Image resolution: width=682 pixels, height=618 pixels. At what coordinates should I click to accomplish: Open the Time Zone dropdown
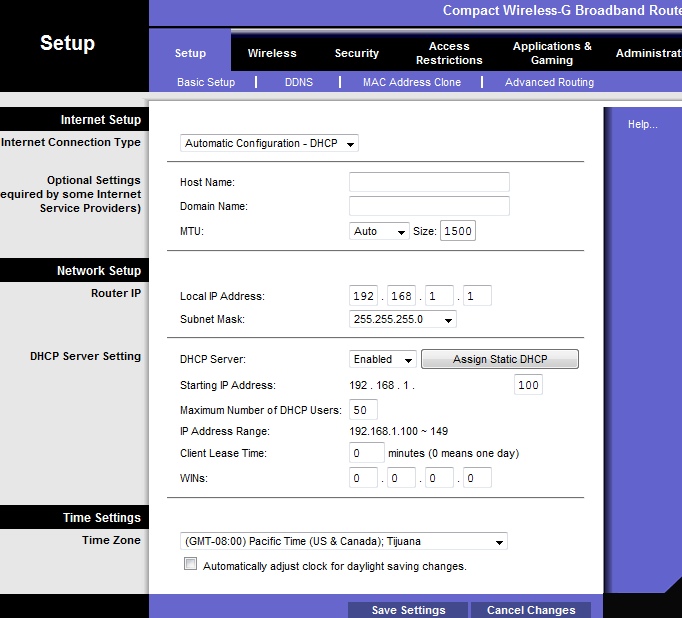343,542
